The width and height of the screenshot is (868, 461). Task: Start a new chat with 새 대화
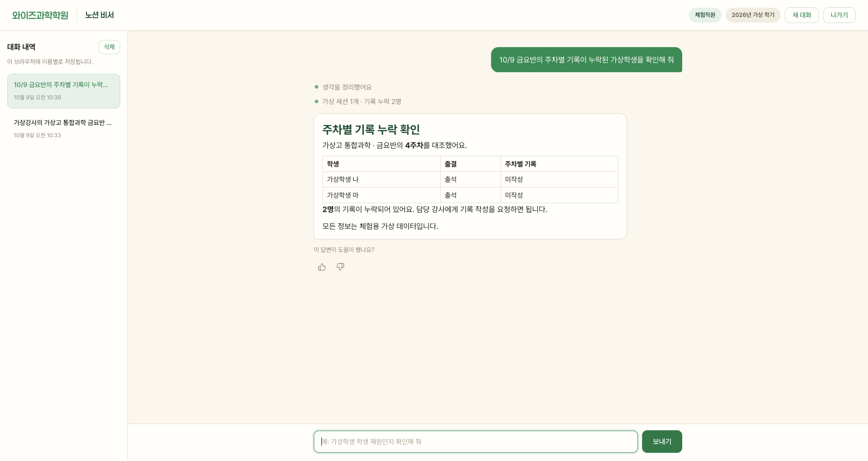pyautogui.click(x=802, y=15)
